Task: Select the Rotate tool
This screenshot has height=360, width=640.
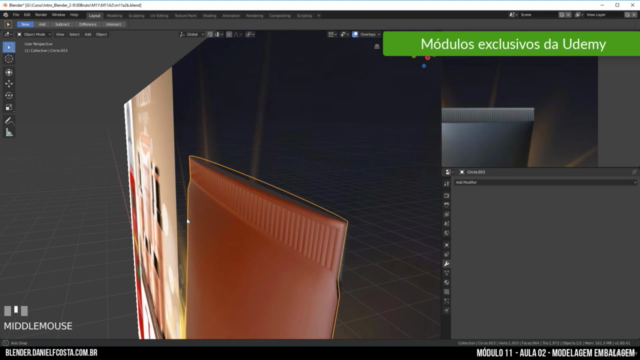Action: point(9,96)
